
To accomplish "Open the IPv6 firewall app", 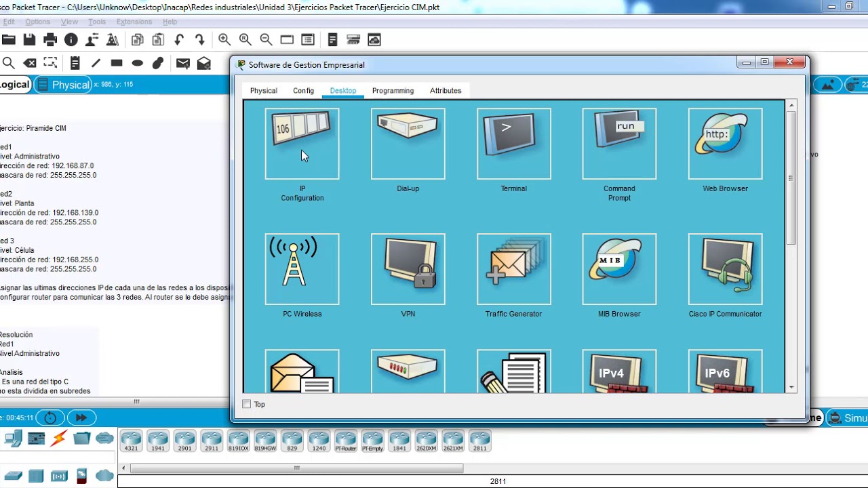I will pyautogui.click(x=725, y=371).
